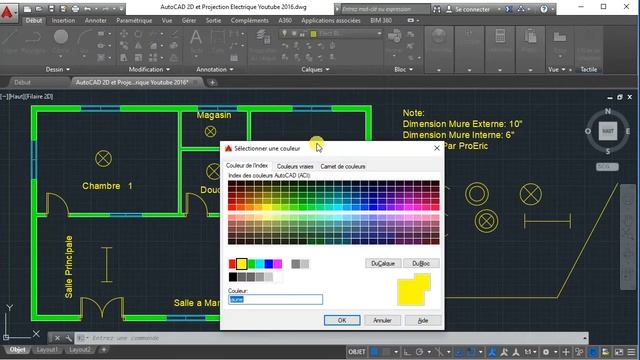Open the Annoter ribbon tab
This screenshot has height=360, width=640.
click(96, 20)
